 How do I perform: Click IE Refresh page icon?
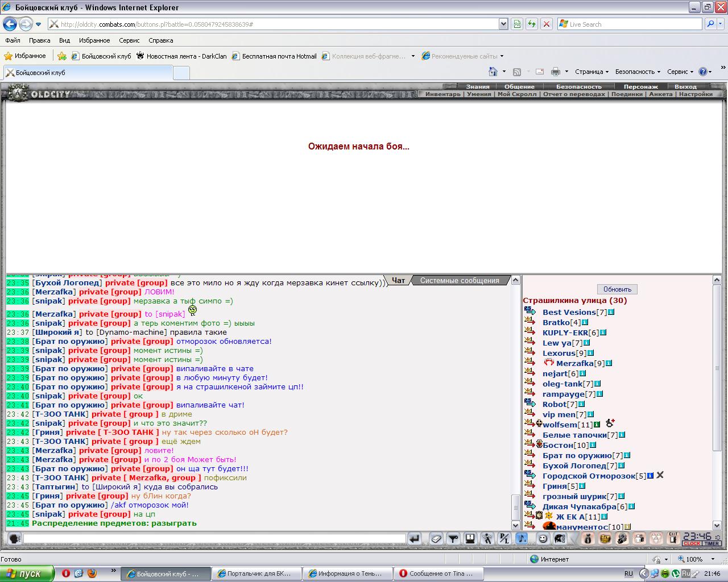(532, 24)
